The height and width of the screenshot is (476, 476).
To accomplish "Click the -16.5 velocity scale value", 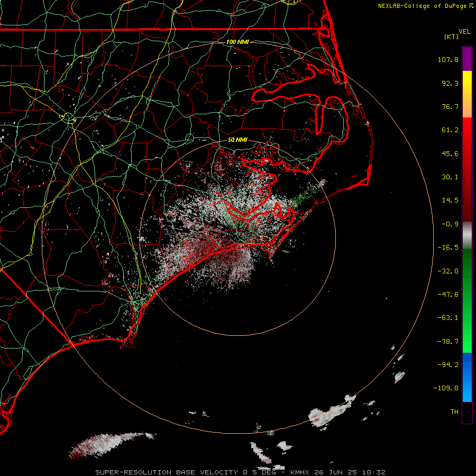I will tap(448, 248).
